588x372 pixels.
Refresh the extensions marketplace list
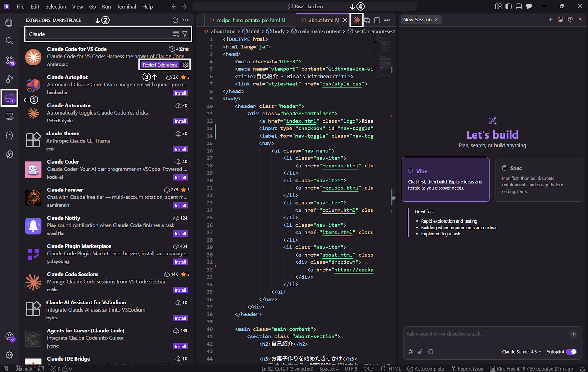click(175, 20)
